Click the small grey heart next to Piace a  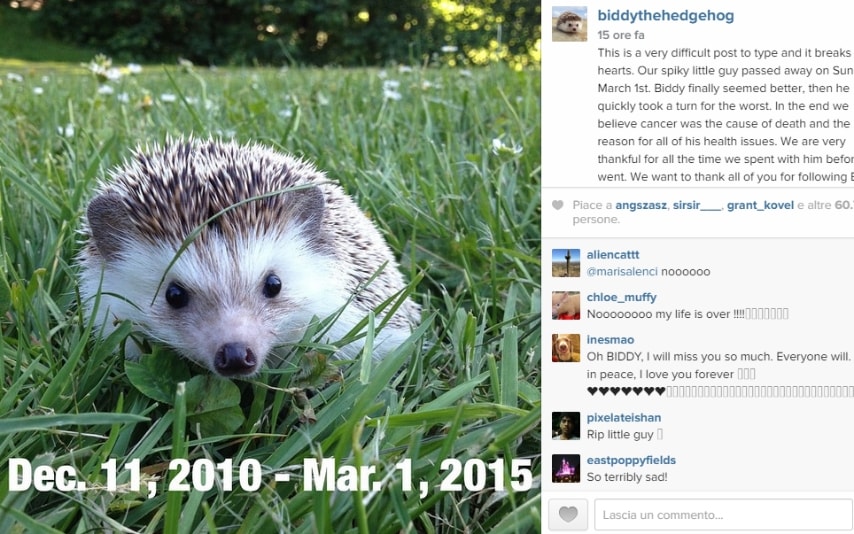click(557, 205)
